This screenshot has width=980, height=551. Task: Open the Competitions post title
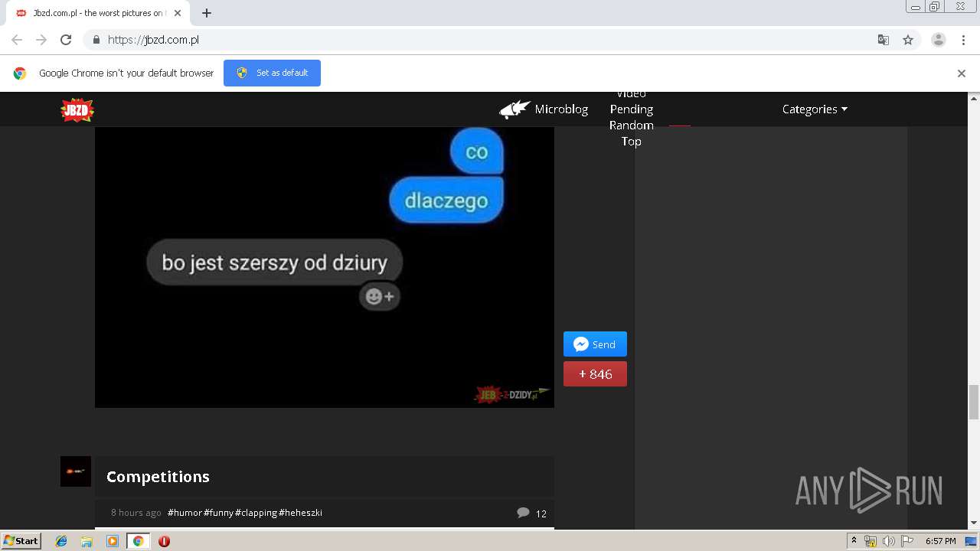(158, 477)
